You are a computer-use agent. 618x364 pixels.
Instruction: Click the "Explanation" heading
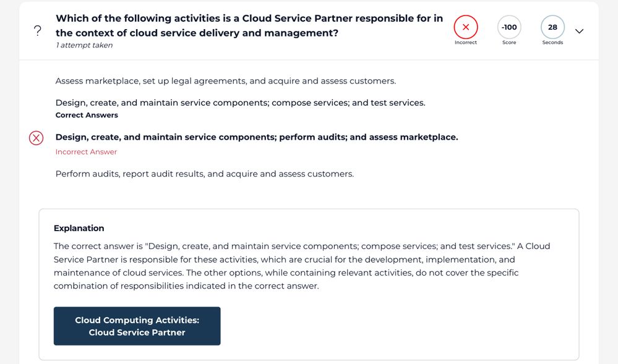pos(79,228)
